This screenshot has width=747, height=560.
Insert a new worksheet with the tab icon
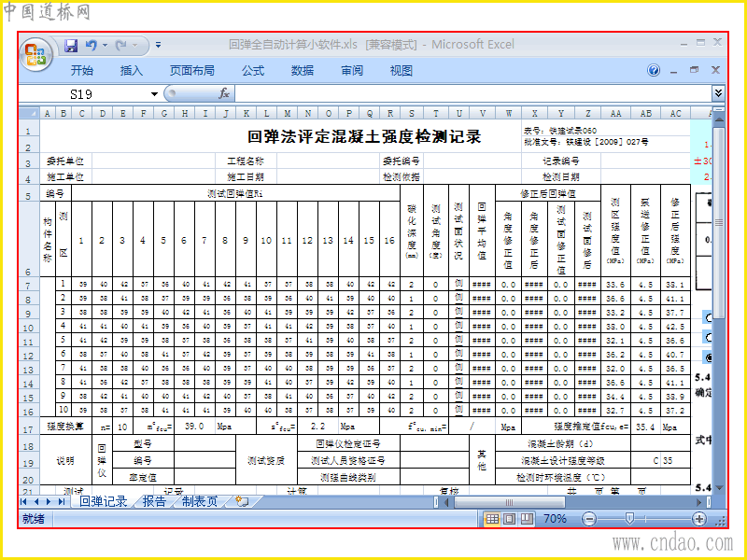[x=243, y=501]
